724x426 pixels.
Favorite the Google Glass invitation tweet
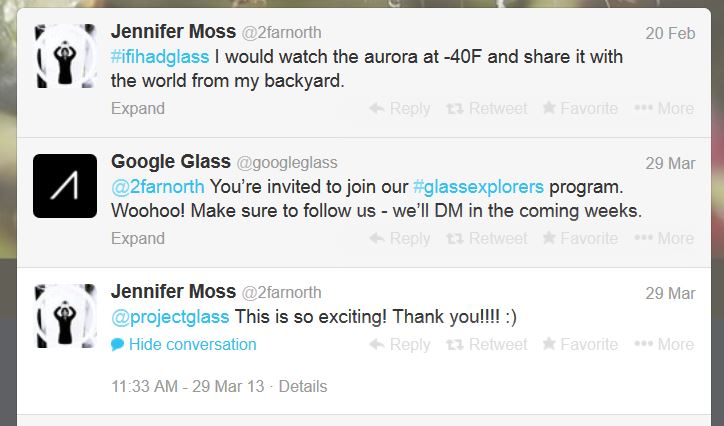coord(580,238)
